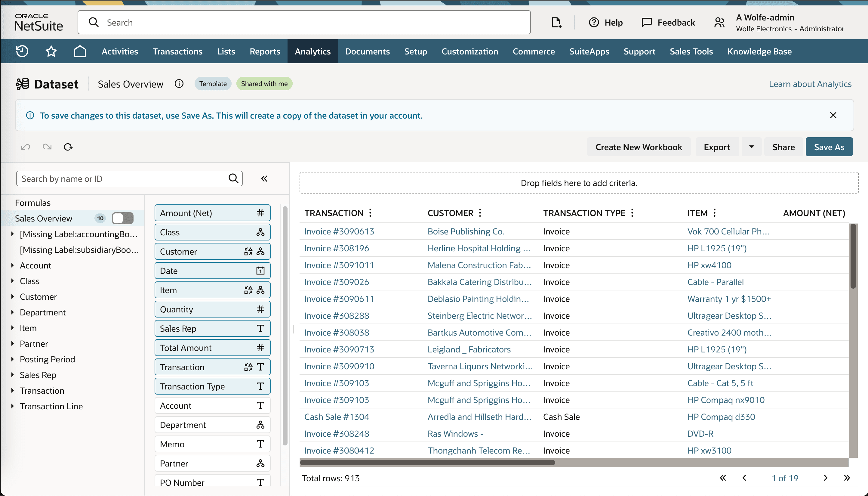This screenshot has height=496, width=868.
Task: Dismiss the Save As info banner
Action: coord(833,115)
